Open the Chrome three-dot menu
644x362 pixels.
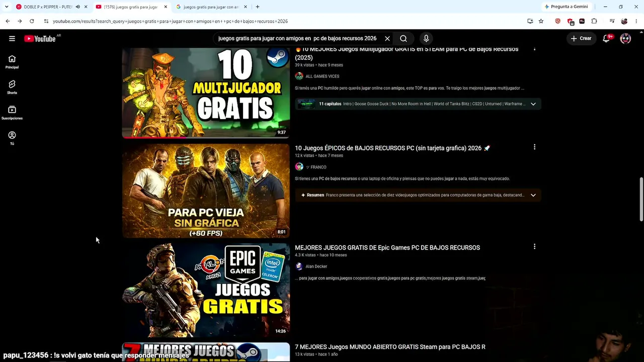point(636,21)
